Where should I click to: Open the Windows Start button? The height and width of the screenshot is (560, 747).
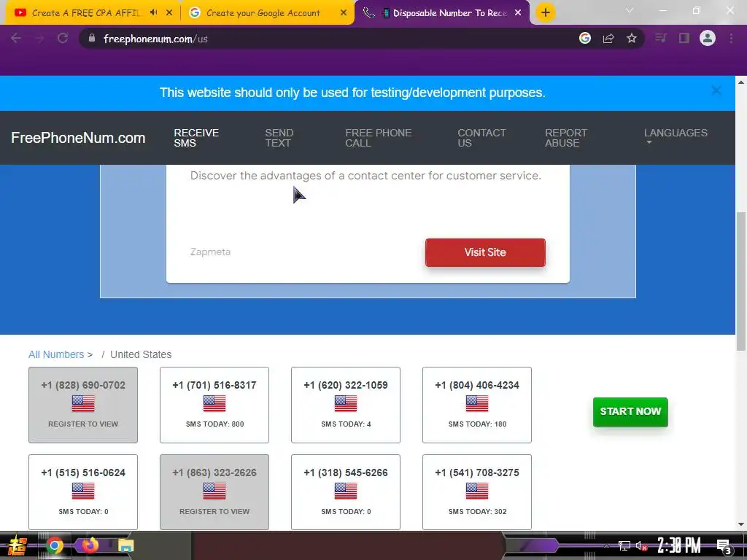click(18, 545)
